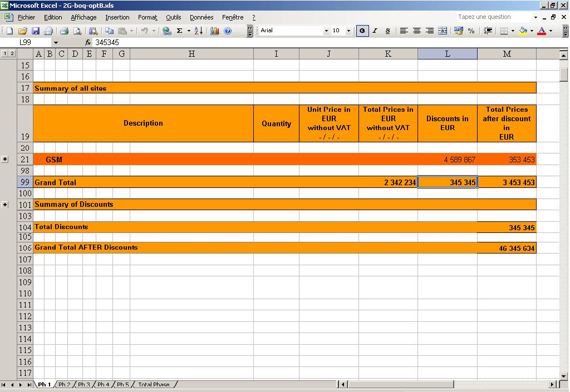The height and width of the screenshot is (392, 570).
Task: Click the Merge and Center icon
Action: pyautogui.click(x=443, y=31)
